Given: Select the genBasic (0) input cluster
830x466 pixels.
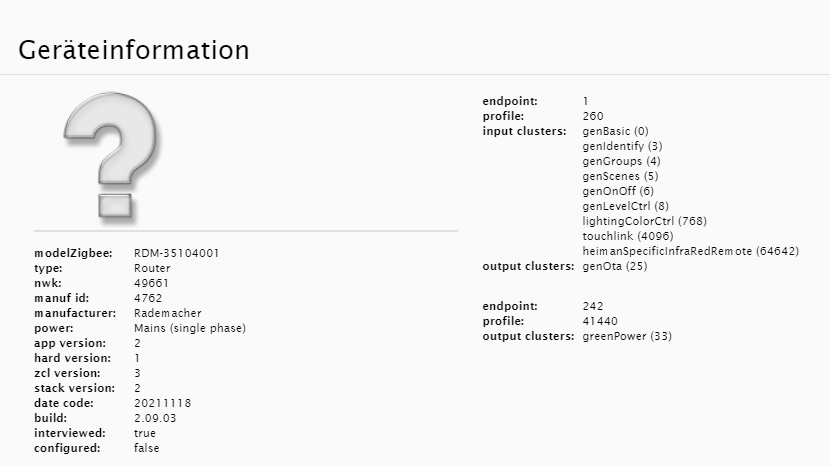Looking at the screenshot, I should (x=615, y=131).
